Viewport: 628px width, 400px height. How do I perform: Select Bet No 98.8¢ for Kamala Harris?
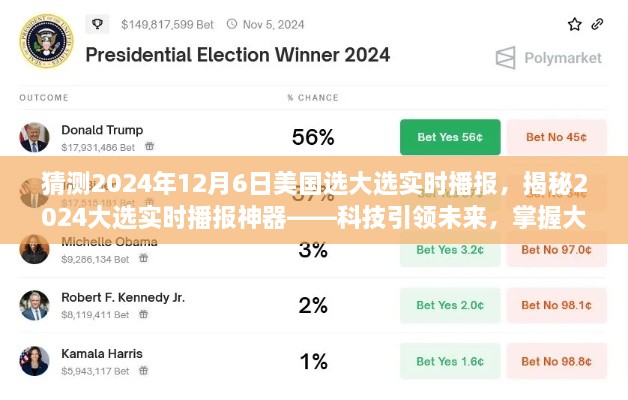[x=557, y=362]
